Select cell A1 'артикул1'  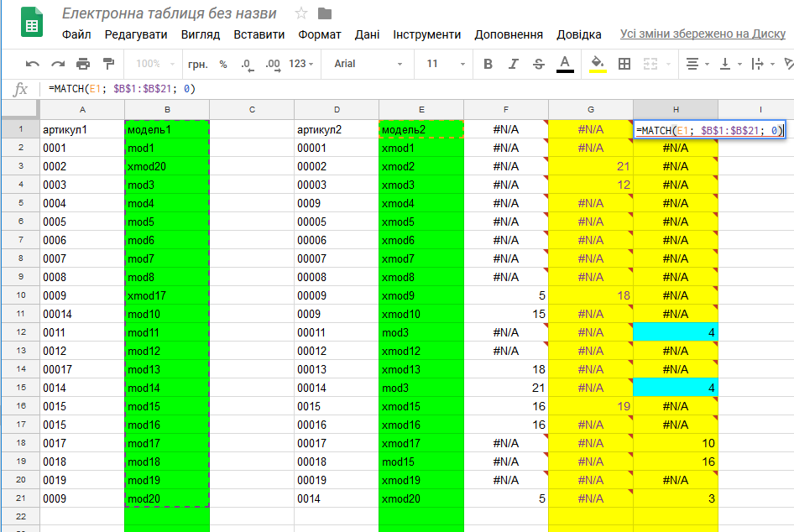pos(82,129)
